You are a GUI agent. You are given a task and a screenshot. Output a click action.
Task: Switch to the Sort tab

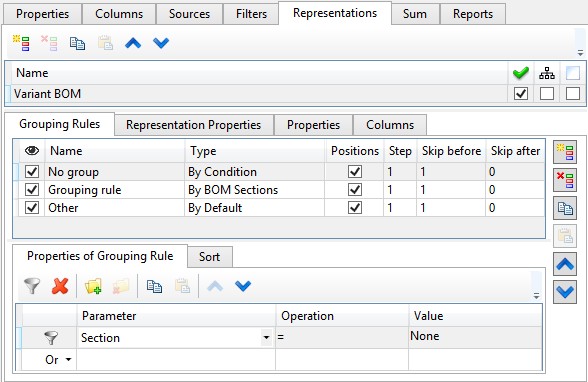point(209,257)
